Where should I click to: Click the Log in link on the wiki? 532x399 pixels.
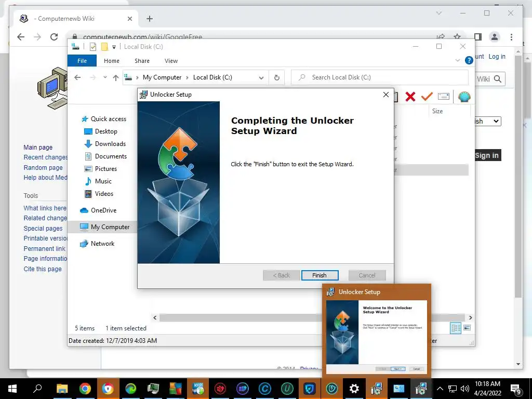point(497,57)
